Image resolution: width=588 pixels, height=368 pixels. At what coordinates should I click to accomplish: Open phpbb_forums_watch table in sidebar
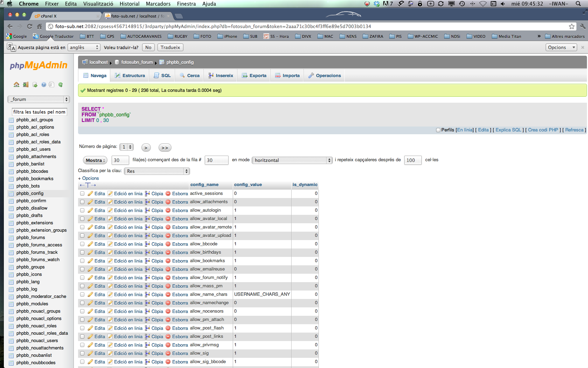[x=38, y=260]
